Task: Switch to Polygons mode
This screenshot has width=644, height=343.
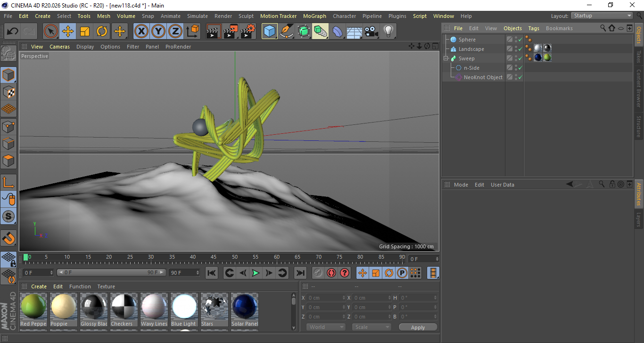Action: (8, 161)
